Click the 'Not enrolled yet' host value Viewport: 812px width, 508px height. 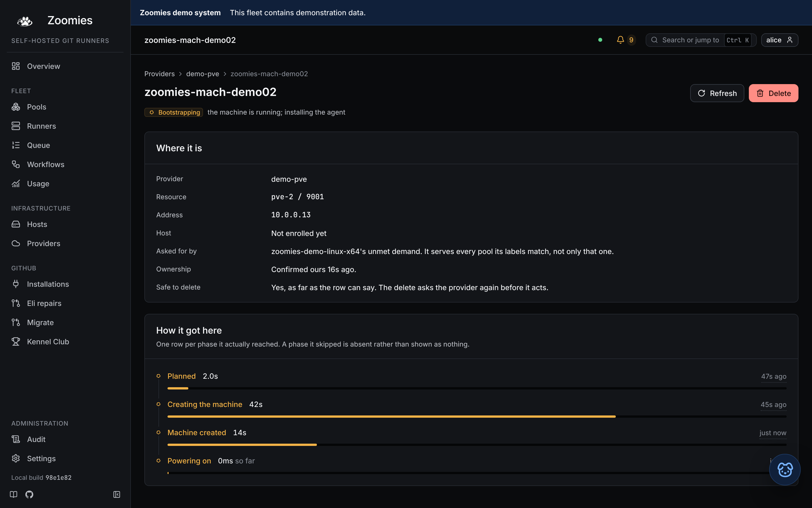(299, 233)
